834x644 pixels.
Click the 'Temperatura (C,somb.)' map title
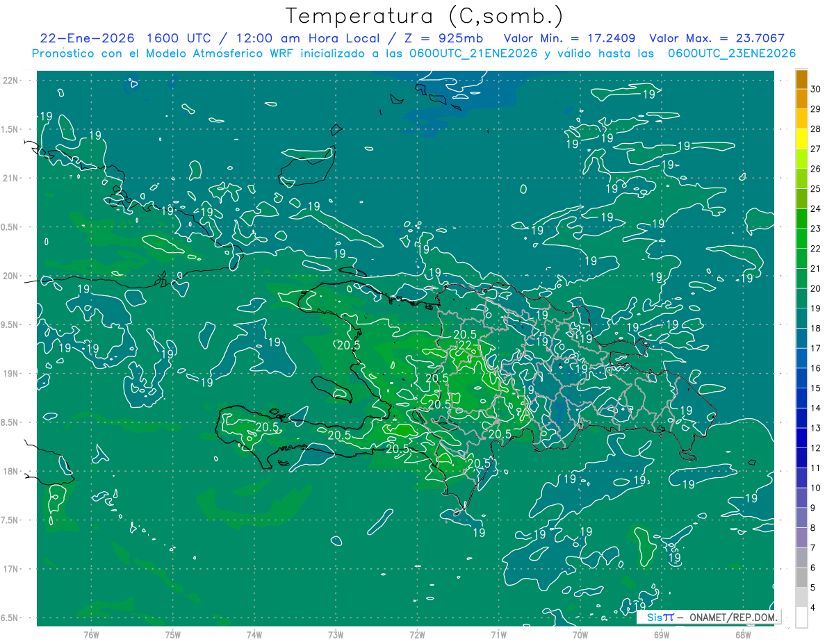425,16
